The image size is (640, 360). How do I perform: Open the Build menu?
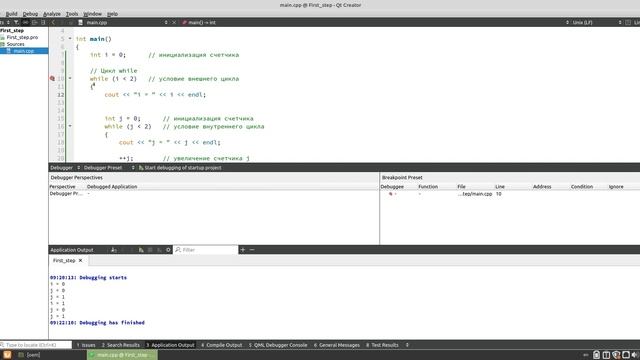coord(11,14)
